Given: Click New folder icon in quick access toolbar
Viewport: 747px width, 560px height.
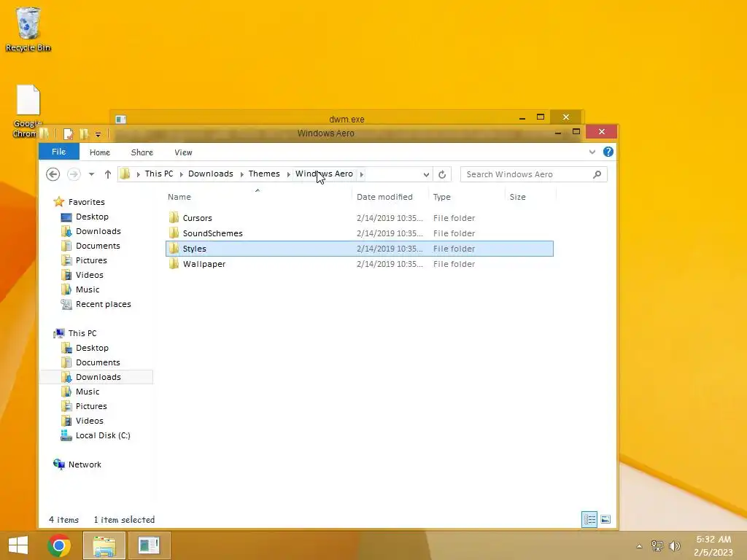Looking at the screenshot, I should [x=85, y=134].
